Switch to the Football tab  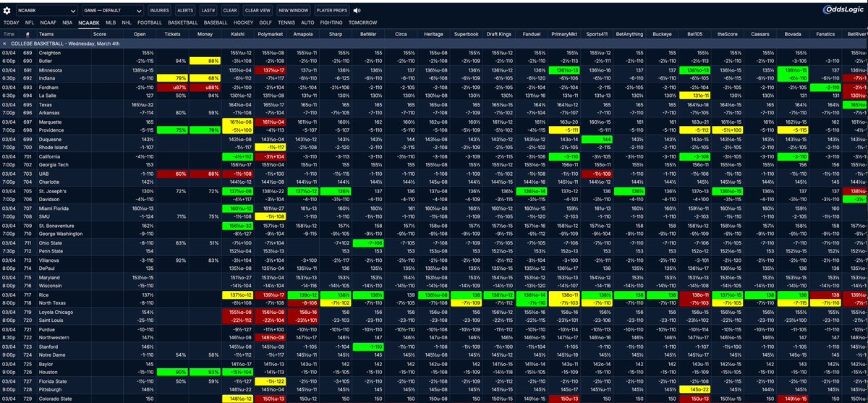pos(150,22)
